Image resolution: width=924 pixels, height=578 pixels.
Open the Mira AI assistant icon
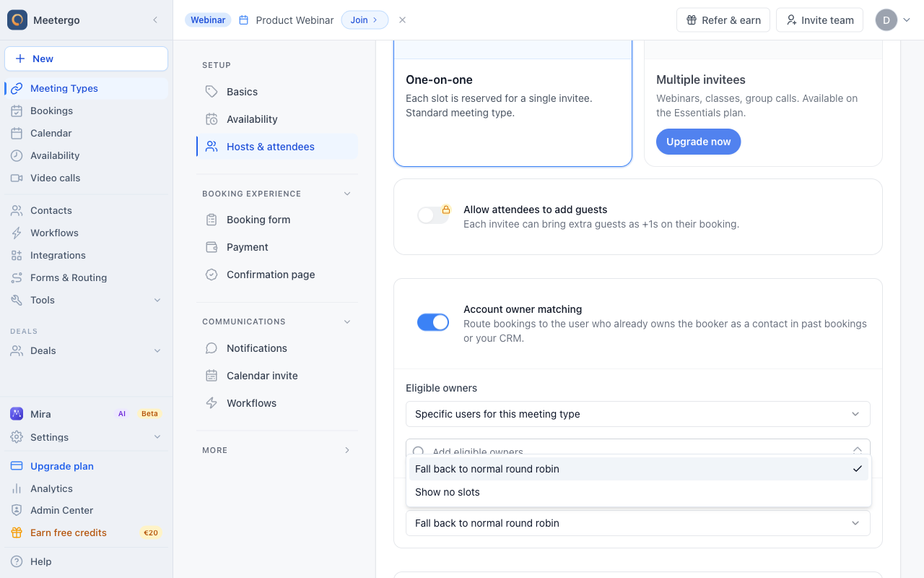17,414
